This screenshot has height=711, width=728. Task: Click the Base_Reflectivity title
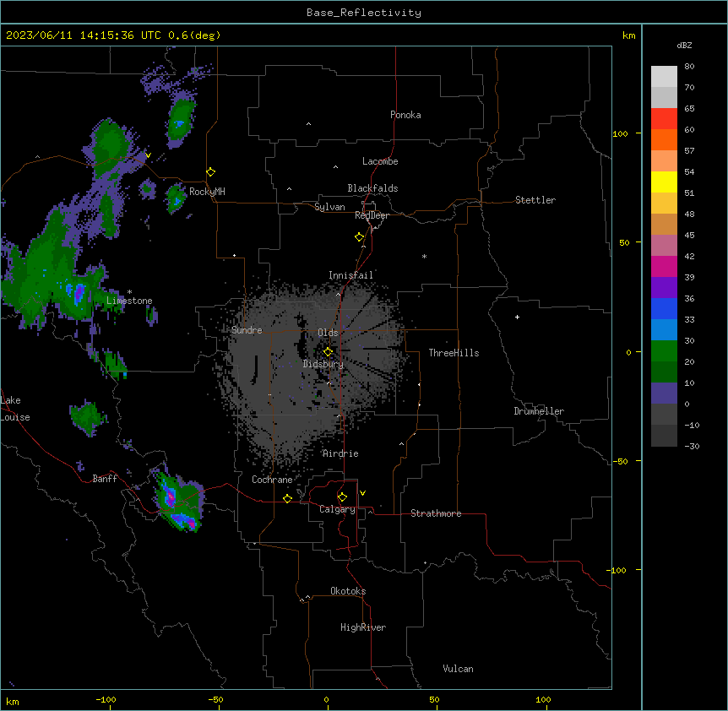point(364,13)
